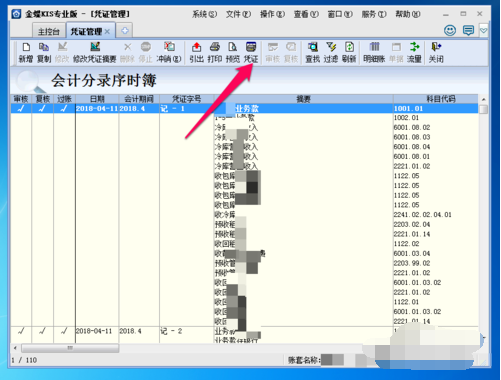The height and width of the screenshot is (380, 501).
Task: Open 修改凭证摘要 edit summary tool
Action: pos(95,53)
